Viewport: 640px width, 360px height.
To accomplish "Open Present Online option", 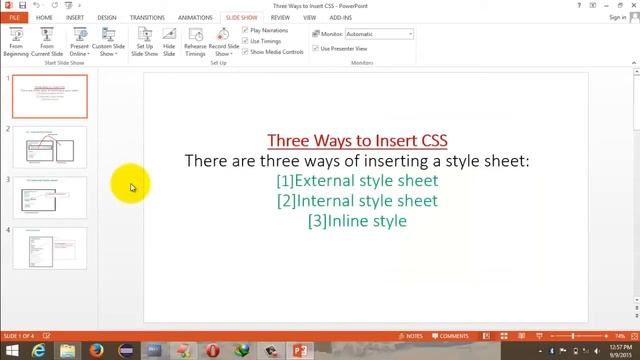I will coord(80,42).
